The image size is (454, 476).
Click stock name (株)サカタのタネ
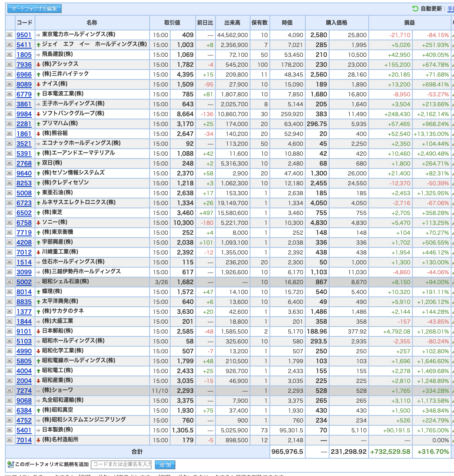coord(63,311)
